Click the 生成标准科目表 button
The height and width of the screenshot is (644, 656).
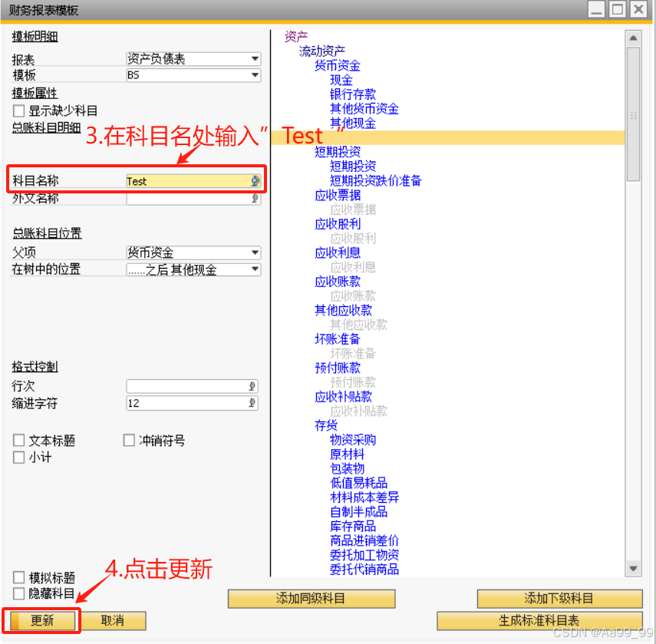pos(539,620)
